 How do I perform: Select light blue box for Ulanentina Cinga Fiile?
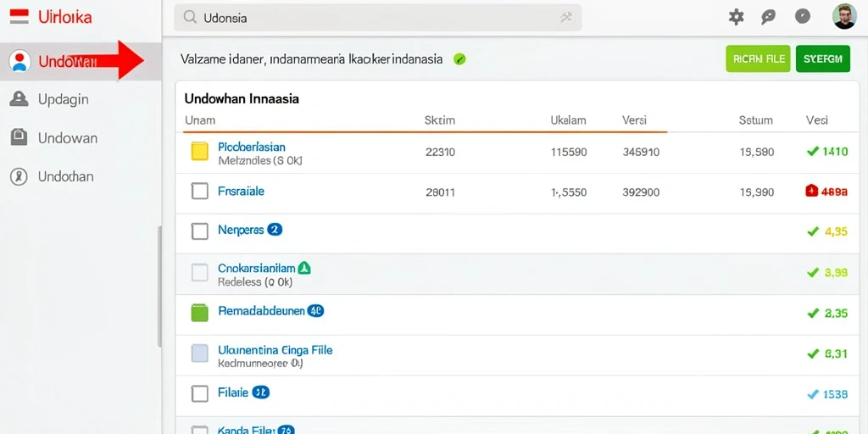(199, 353)
